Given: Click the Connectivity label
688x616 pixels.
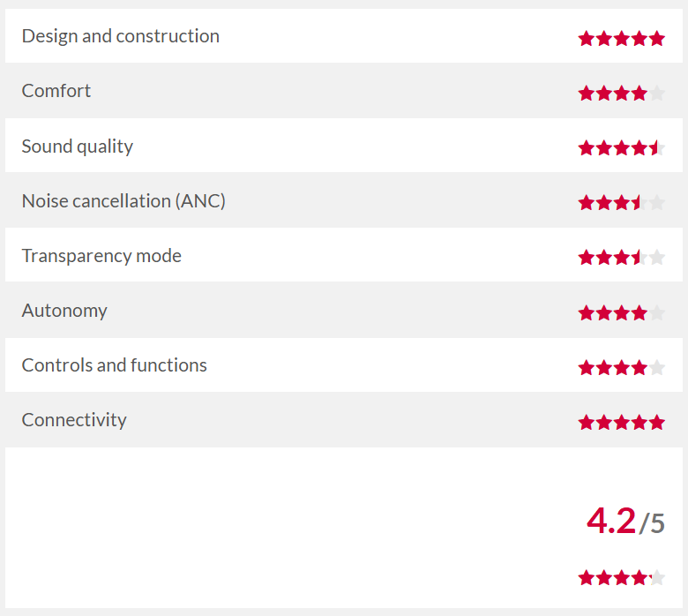Looking at the screenshot, I should [74, 420].
